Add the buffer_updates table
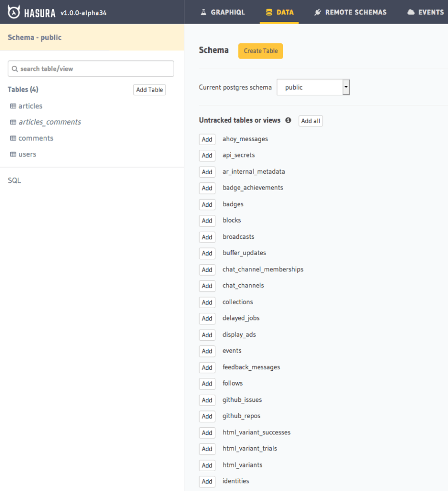This screenshot has width=448, height=491. click(x=207, y=253)
